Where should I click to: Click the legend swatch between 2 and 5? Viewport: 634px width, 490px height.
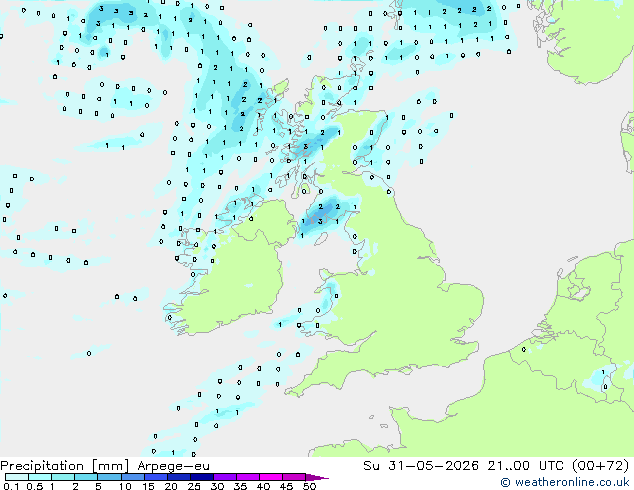(86, 477)
